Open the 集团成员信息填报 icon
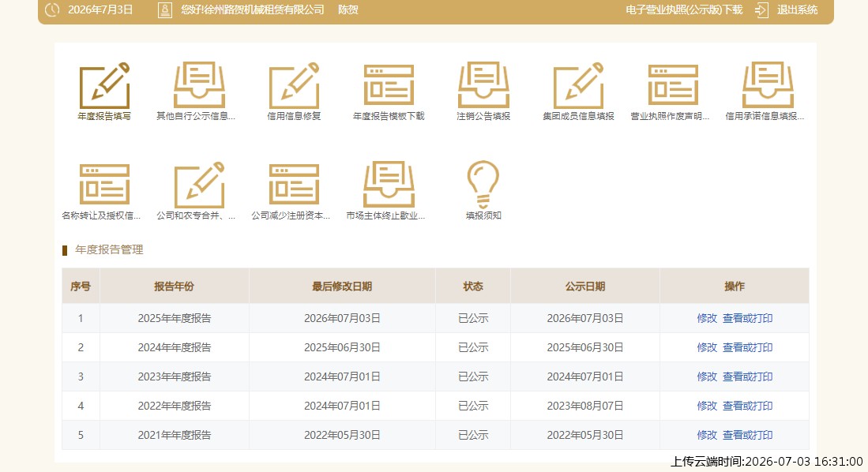Viewport: 868px width, 472px height. [578, 86]
